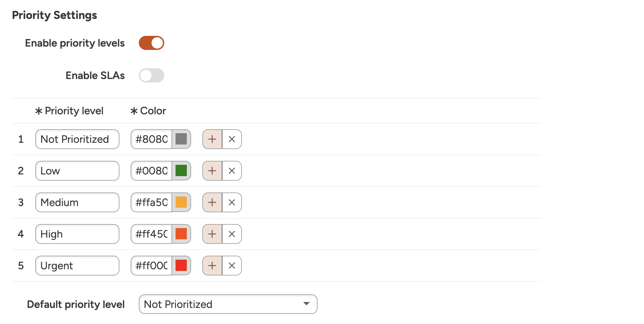Toggle the Enable priority levels switch
The width and height of the screenshot is (644, 324).
click(151, 43)
